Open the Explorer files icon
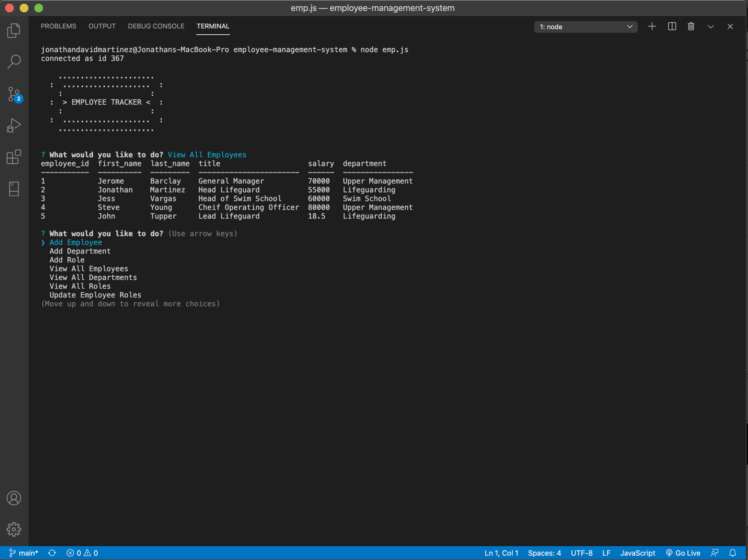 14,31
